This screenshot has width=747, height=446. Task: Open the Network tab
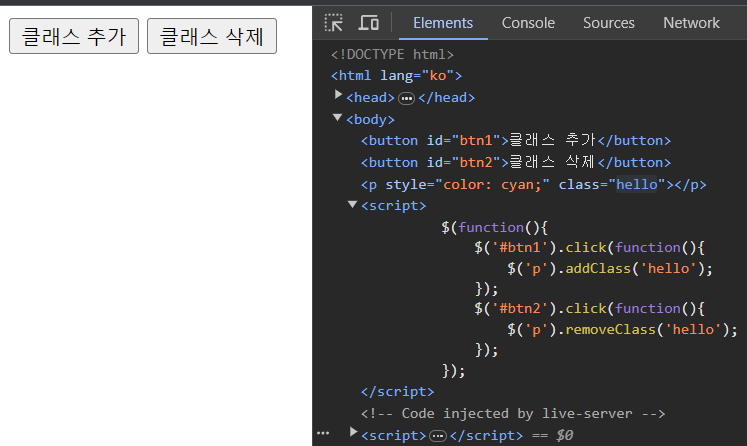click(691, 23)
